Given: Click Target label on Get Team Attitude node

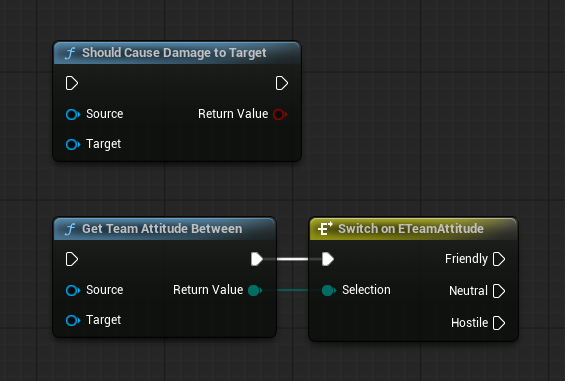Looking at the screenshot, I should [x=103, y=320].
